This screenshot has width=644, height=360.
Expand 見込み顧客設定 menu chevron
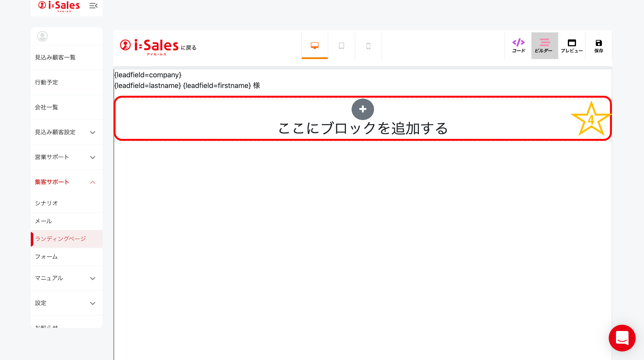click(x=93, y=132)
